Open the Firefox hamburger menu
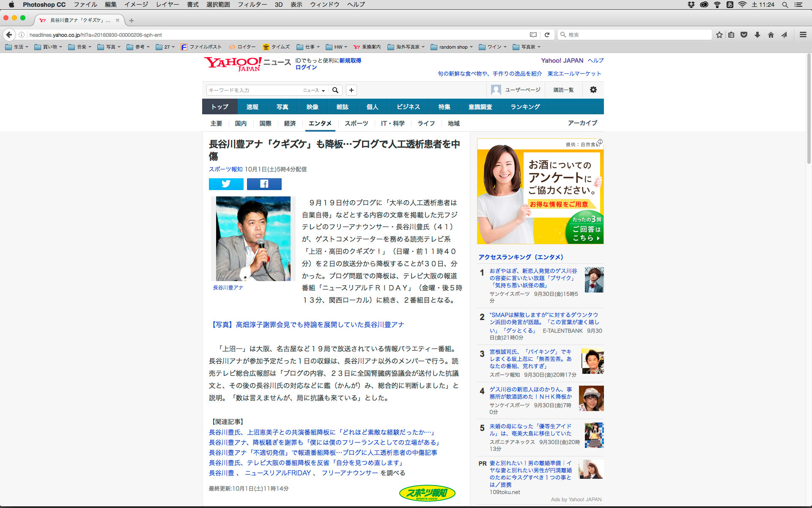Viewport: 812px width, 508px height. pos(803,35)
